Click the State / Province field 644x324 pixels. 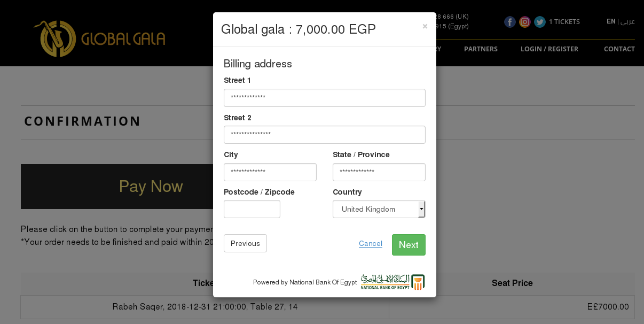(379, 172)
